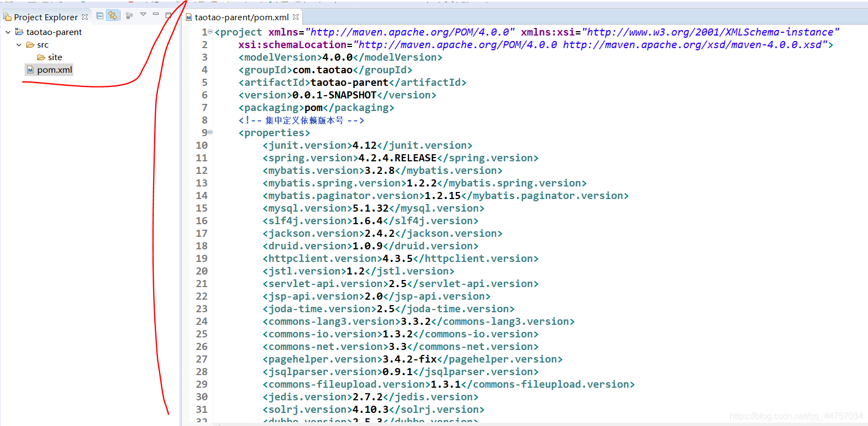Image resolution: width=868 pixels, height=426 pixels.
Task: Maximize the Project Explorer panel
Action: pos(168,15)
